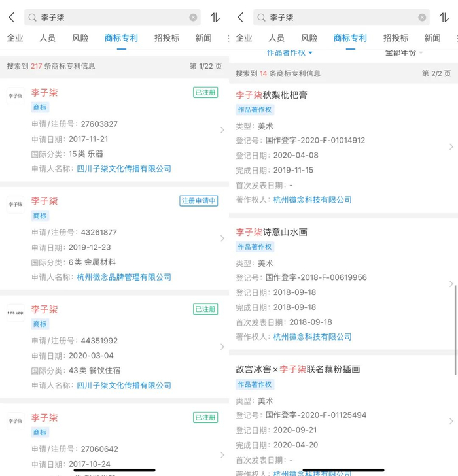Open 杭州微念品牌管理有限公司 applicant link
This screenshot has height=476, width=458.
[124, 277]
